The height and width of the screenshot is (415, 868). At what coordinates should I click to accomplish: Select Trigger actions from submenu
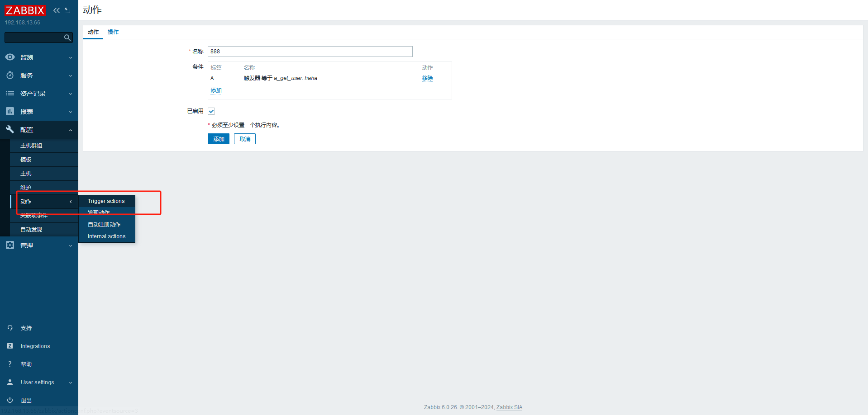click(x=106, y=201)
